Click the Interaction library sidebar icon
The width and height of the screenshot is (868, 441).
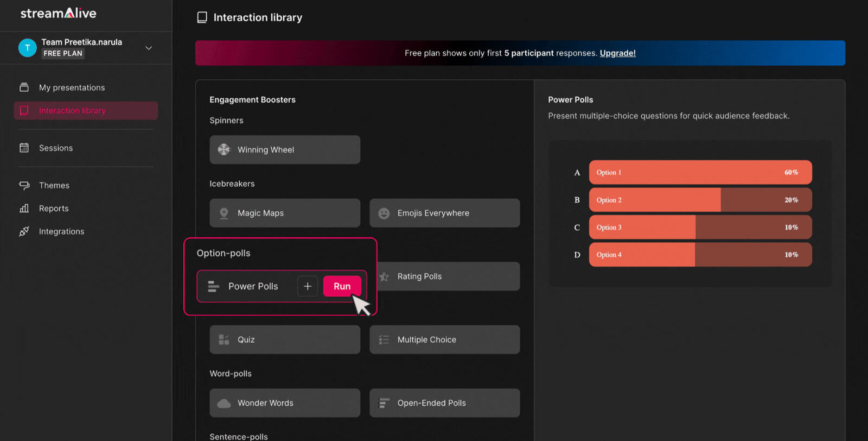point(24,110)
